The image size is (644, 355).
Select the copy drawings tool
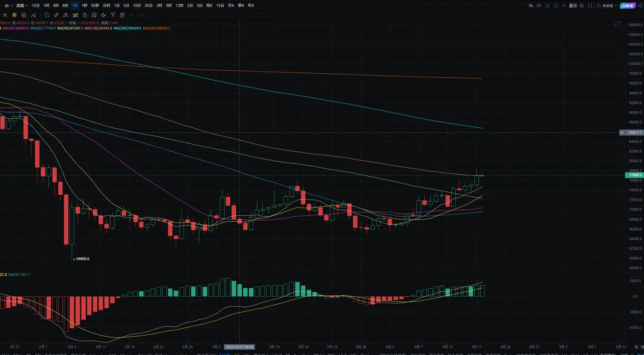point(47,15)
